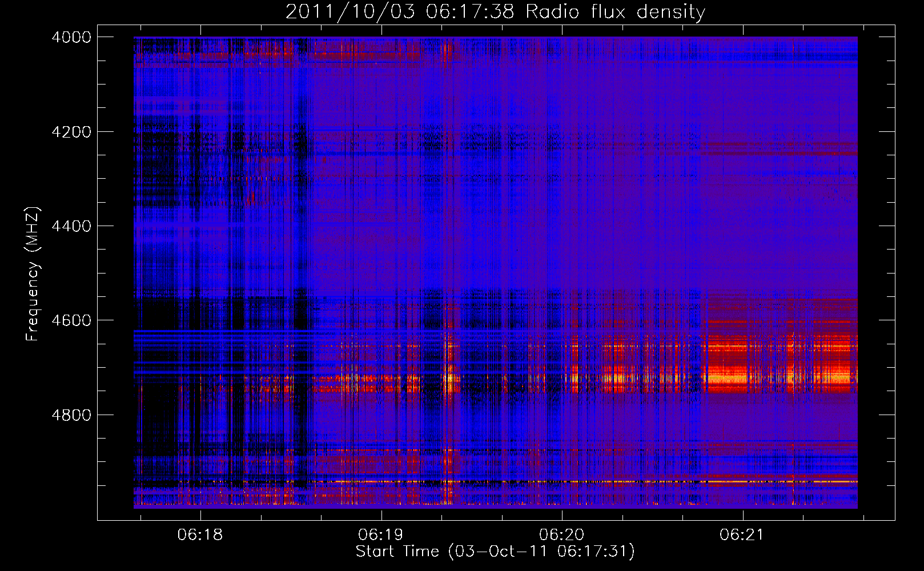Image resolution: width=924 pixels, height=571 pixels.
Task: Click the "Start Time (03-Oct-11 06:17:31)" axis title
Action: point(495,552)
